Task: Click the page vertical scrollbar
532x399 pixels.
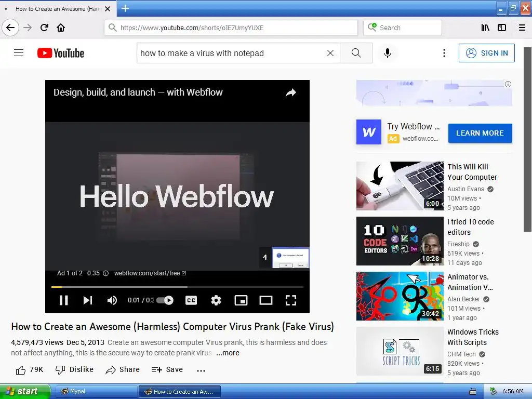Action: click(527, 139)
